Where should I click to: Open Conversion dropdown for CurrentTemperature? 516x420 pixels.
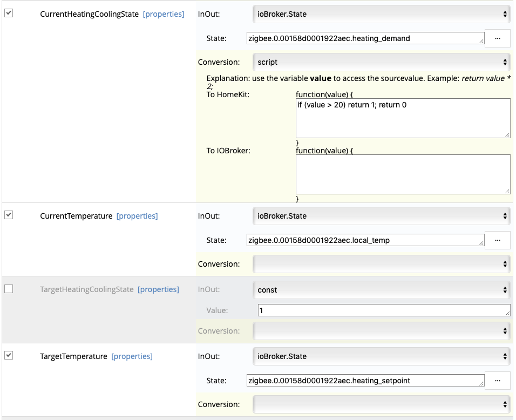[x=382, y=264]
